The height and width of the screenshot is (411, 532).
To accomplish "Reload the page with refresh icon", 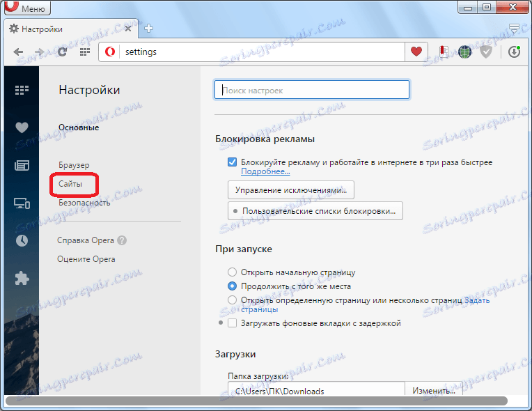I will click(x=62, y=52).
